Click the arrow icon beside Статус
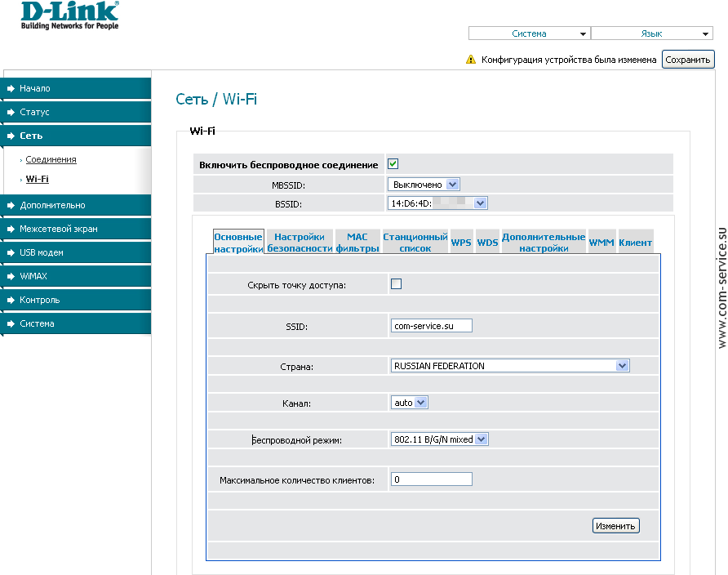 click(11, 112)
